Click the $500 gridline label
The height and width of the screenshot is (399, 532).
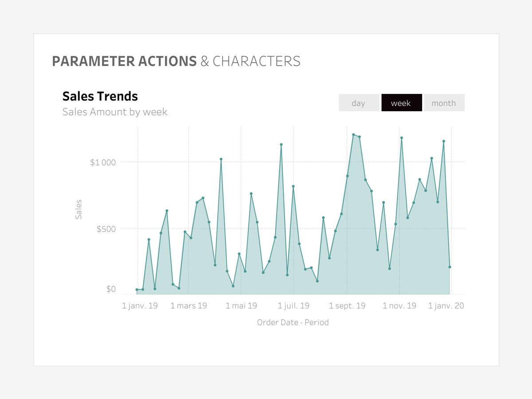pyautogui.click(x=107, y=229)
